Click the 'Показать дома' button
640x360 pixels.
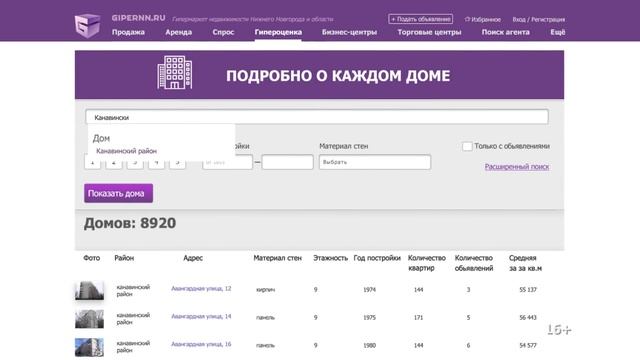(x=118, y=193)
